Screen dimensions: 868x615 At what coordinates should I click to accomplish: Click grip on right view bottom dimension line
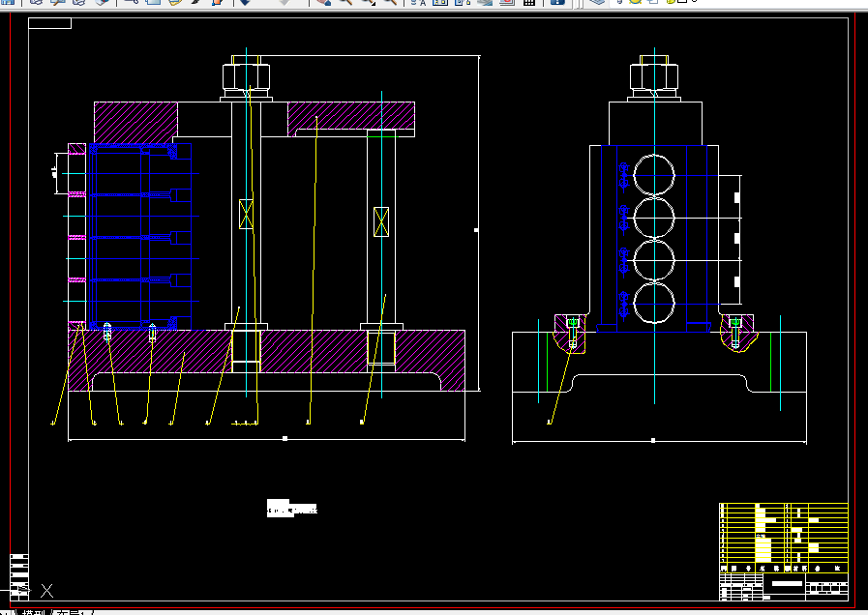(x=653, y=440)
